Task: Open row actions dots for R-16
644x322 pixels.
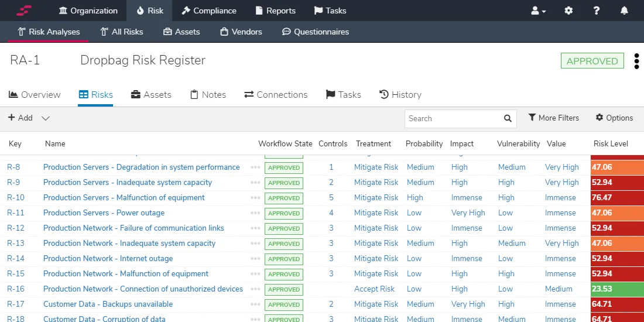Action: [255, 289]
